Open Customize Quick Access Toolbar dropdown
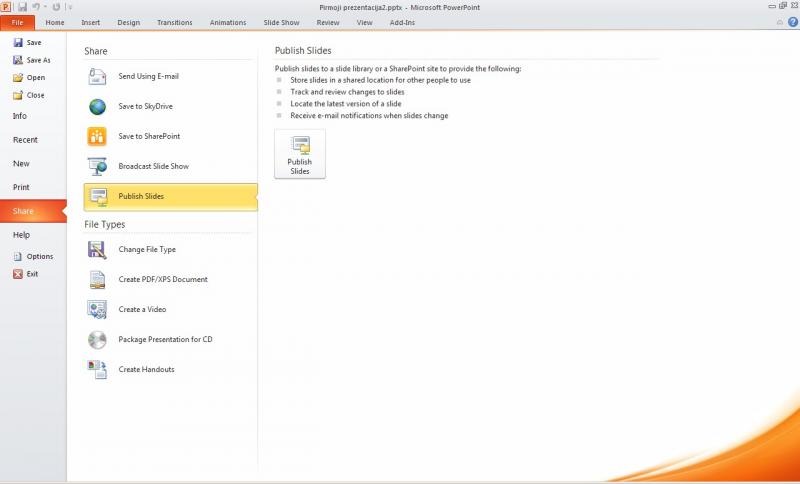This screenshot has width=800, height=484. 70,7
